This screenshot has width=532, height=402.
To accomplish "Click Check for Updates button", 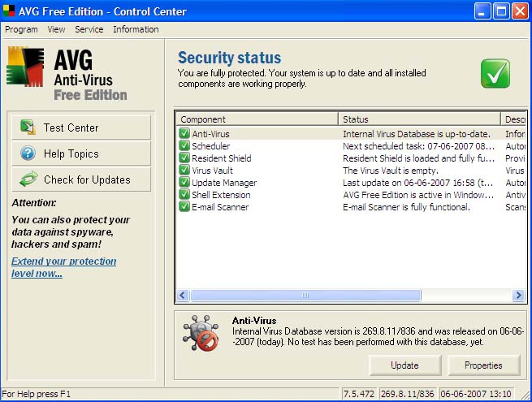I will tap(81, 179).
